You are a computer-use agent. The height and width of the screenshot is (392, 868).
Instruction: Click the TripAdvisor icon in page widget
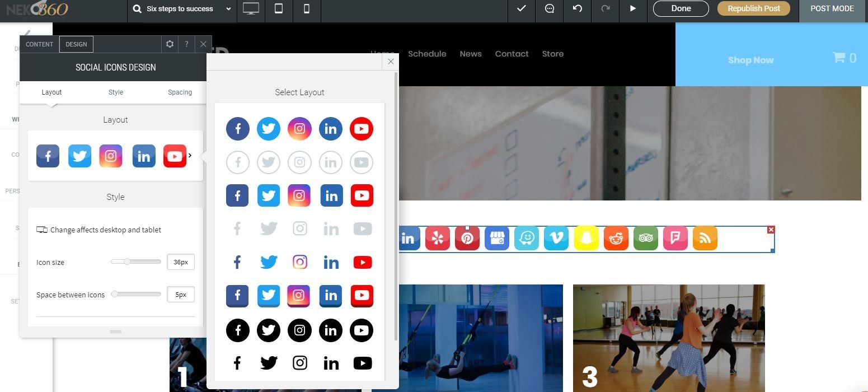[x=646, y=239]
